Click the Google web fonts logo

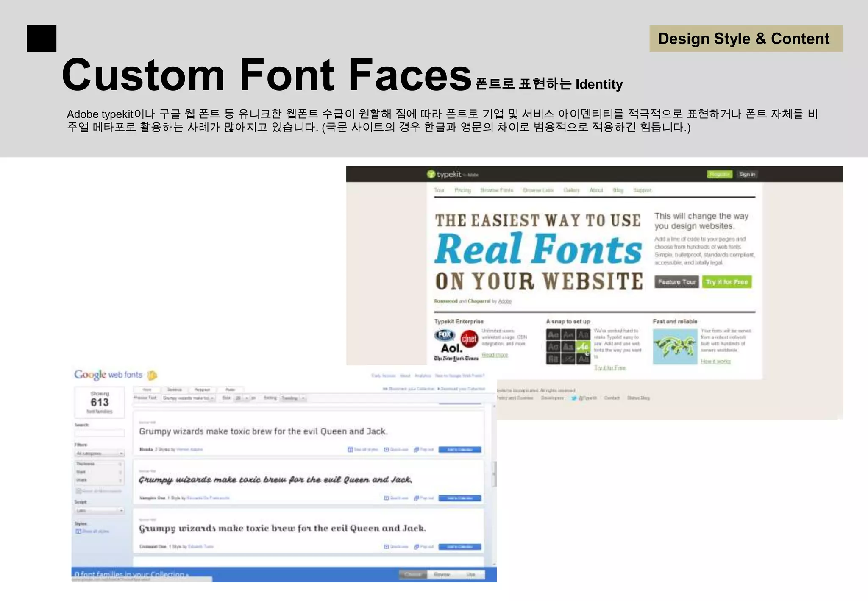pyautogui.click(x=108, y=375)
